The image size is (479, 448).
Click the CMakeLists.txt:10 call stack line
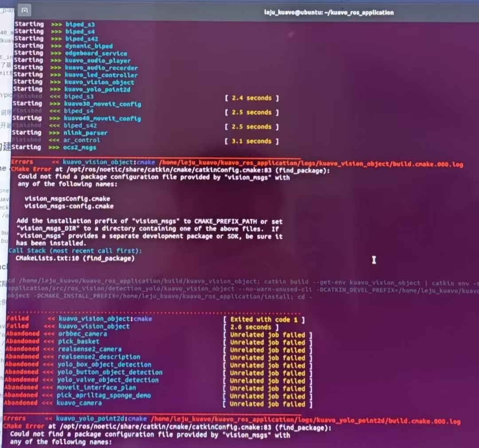[75, 258]
